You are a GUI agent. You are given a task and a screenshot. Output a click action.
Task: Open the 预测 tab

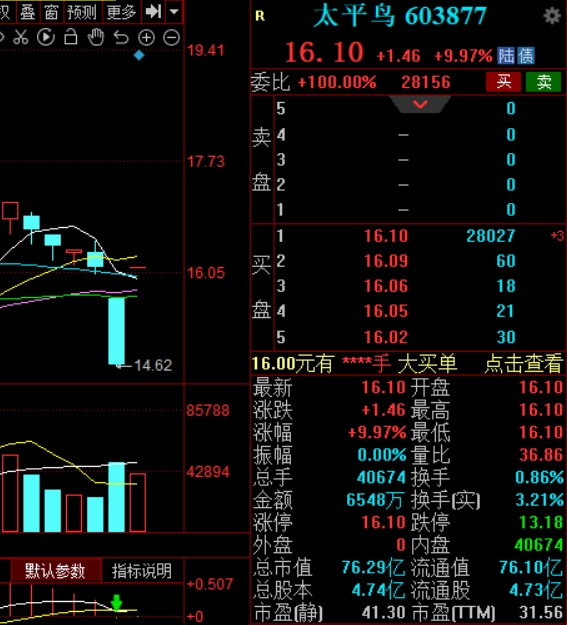[82, 12]
